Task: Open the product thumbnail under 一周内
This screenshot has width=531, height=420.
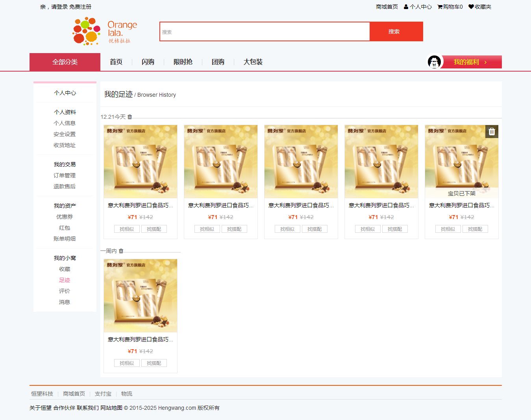Action: (141, 296)
